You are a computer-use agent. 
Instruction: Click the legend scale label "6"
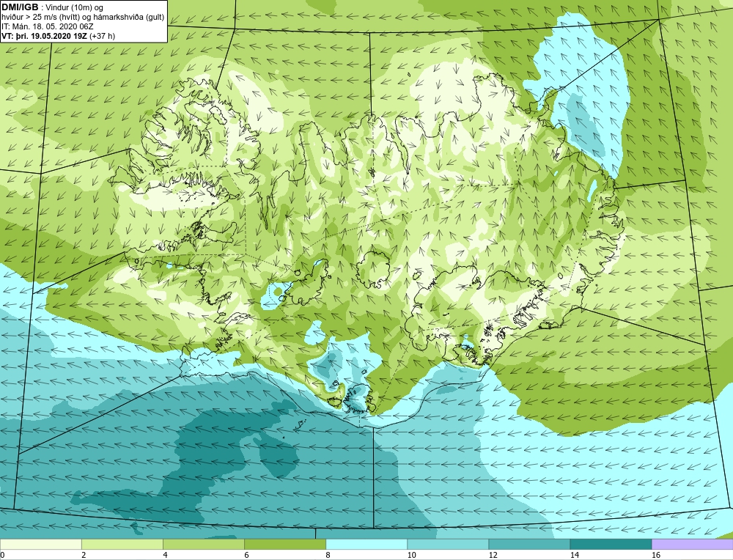pos(246,555)
